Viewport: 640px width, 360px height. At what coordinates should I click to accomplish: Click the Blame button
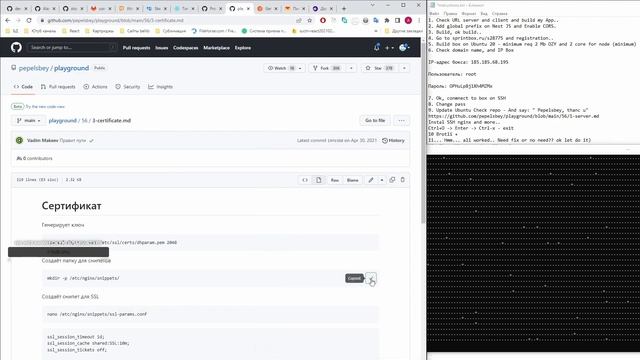[353, 180]
